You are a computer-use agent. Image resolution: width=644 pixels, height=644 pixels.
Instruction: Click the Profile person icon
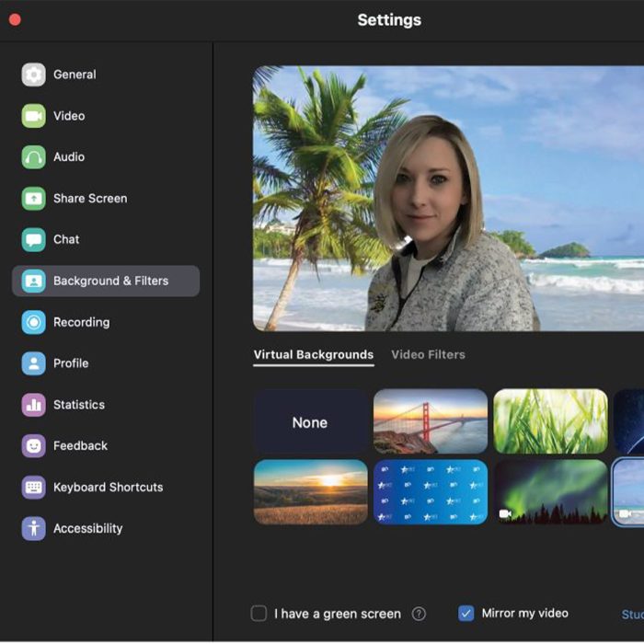[x=33, y=363]
